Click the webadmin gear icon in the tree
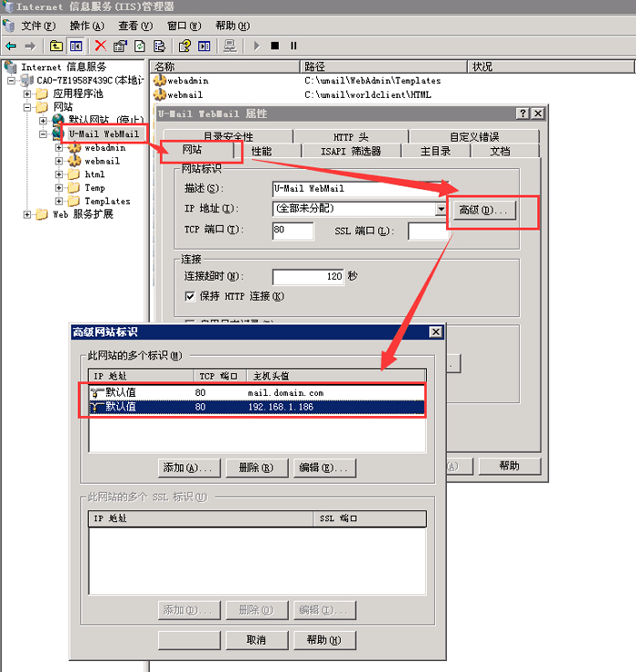The image size is (636, 672). pyautogui.click(x=75, y=148)
